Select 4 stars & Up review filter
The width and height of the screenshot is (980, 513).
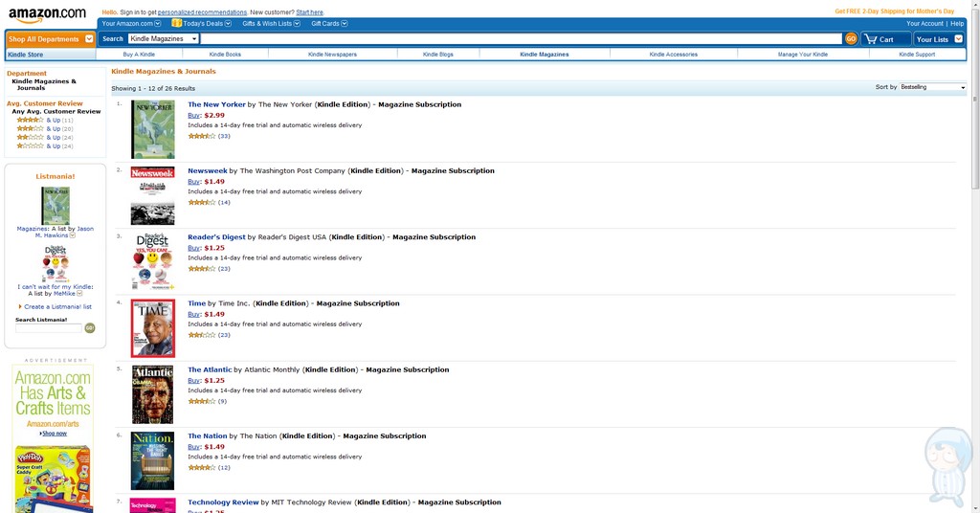(44, 120)
